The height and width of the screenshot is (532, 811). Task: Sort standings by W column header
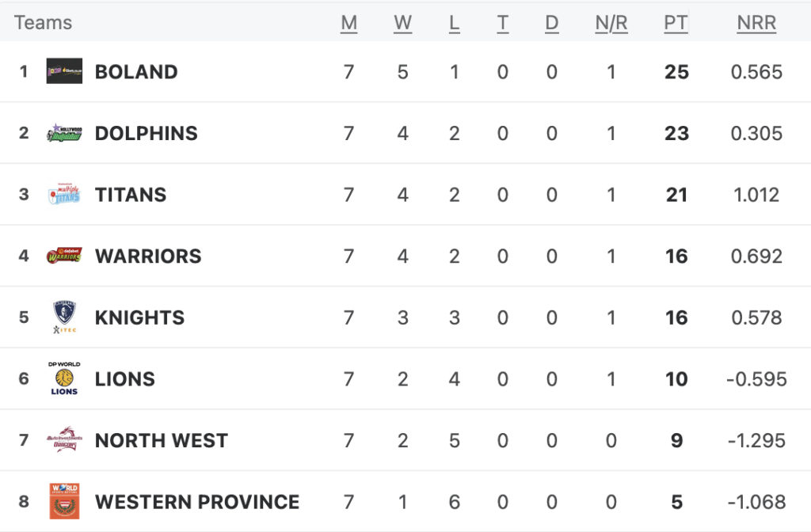[402, 23]
